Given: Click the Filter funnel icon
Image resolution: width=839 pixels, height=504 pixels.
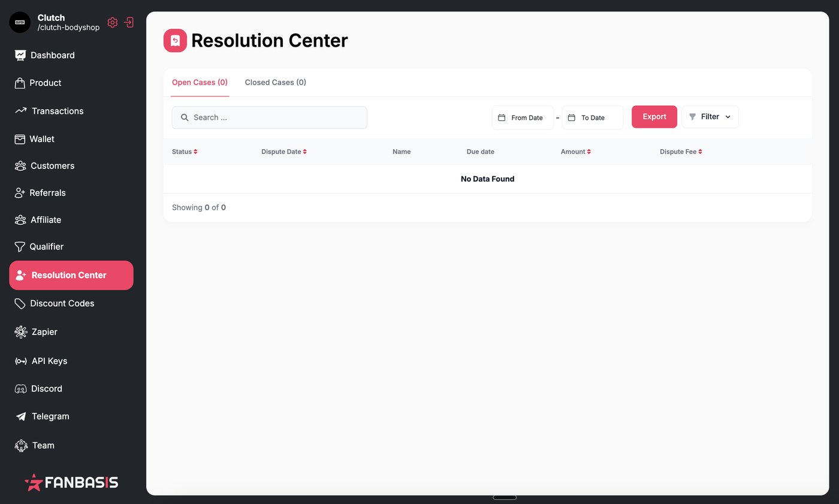Looking at the screenshot, I should coord(693,117).
